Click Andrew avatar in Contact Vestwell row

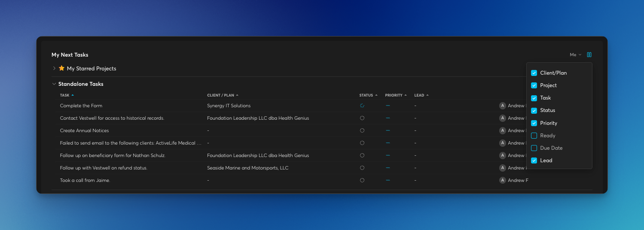(x=503, y=118)
